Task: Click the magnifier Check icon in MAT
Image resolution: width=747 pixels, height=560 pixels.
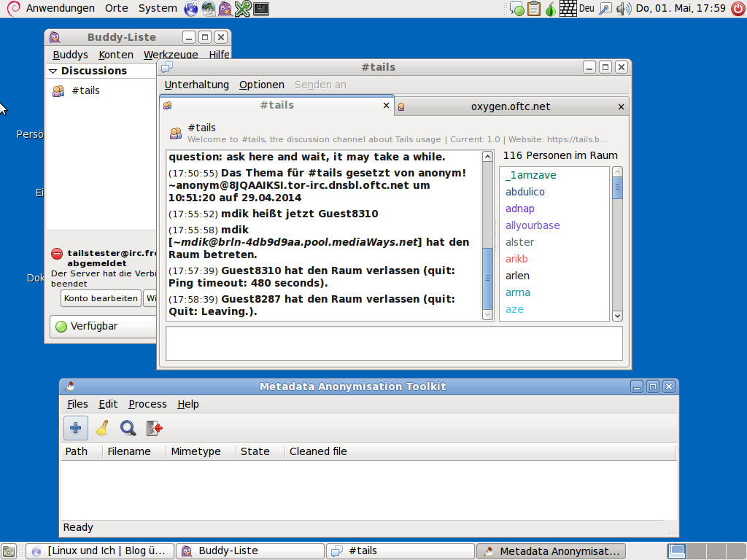Action: (x=128, y=428)
